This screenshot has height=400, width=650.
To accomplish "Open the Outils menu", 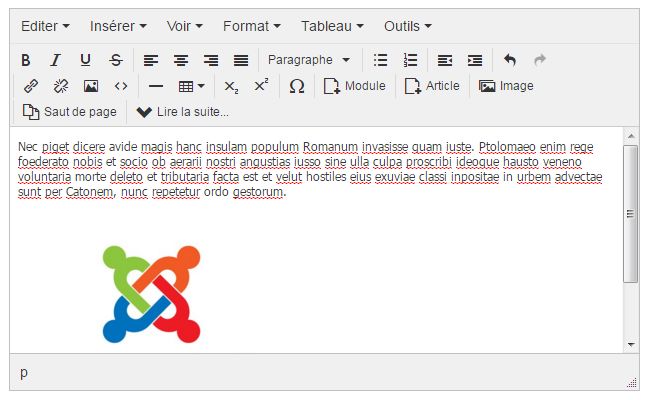I will [407, 26].
